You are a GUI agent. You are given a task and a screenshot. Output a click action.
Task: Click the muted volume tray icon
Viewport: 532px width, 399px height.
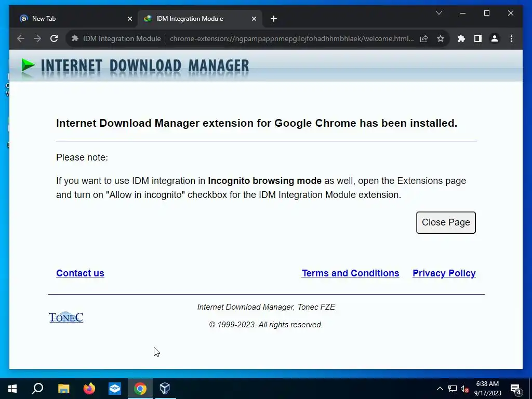pos(464,389)
